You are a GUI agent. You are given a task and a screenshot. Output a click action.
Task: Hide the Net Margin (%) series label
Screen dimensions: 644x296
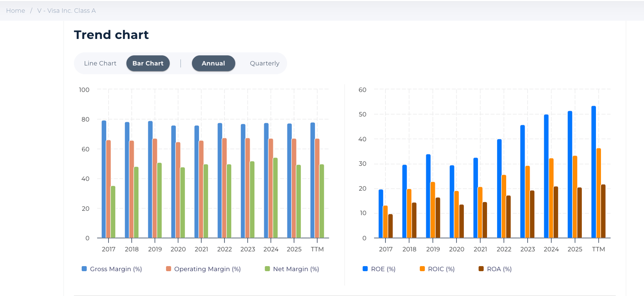pos(296,269)
